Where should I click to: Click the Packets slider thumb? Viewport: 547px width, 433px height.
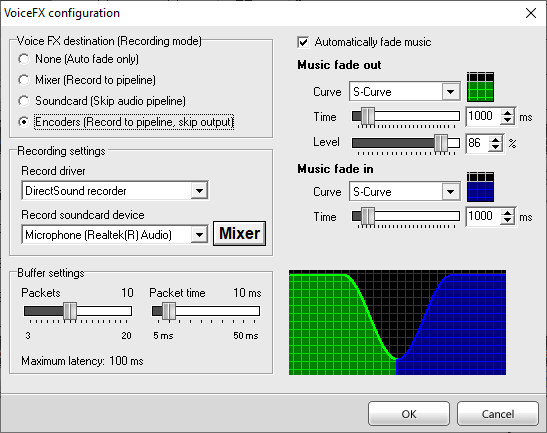click(x=70, y=311)
